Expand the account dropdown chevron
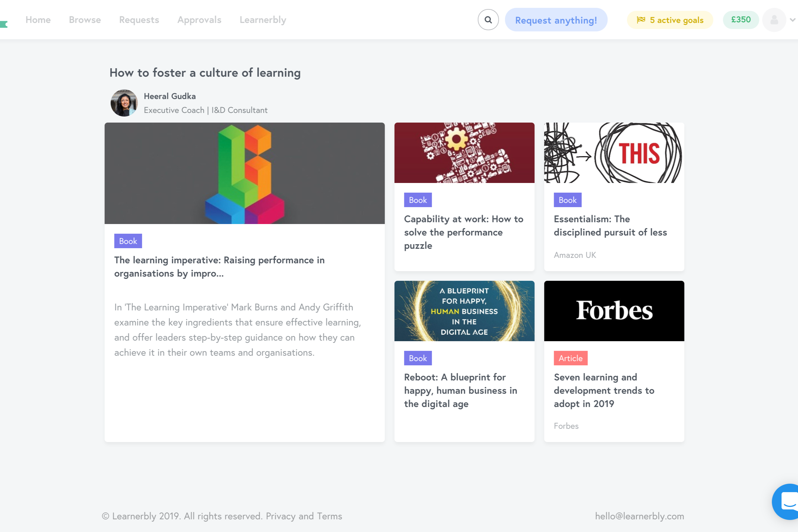The width and height of the screenshot is (798, 532). pyautogui.click(x=793, y=20)
